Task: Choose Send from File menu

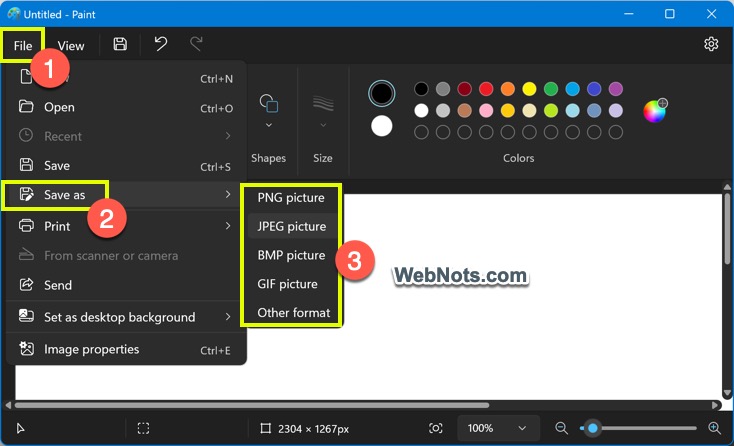Action: point(126,285)
